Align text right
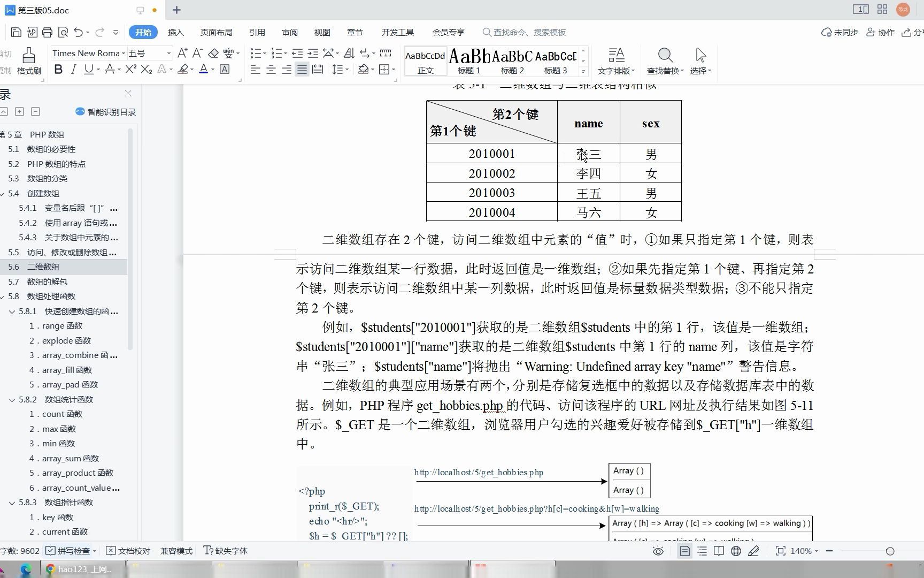Image resolution: width=924 pixels, height=578 pixels. tap(287, 70)
